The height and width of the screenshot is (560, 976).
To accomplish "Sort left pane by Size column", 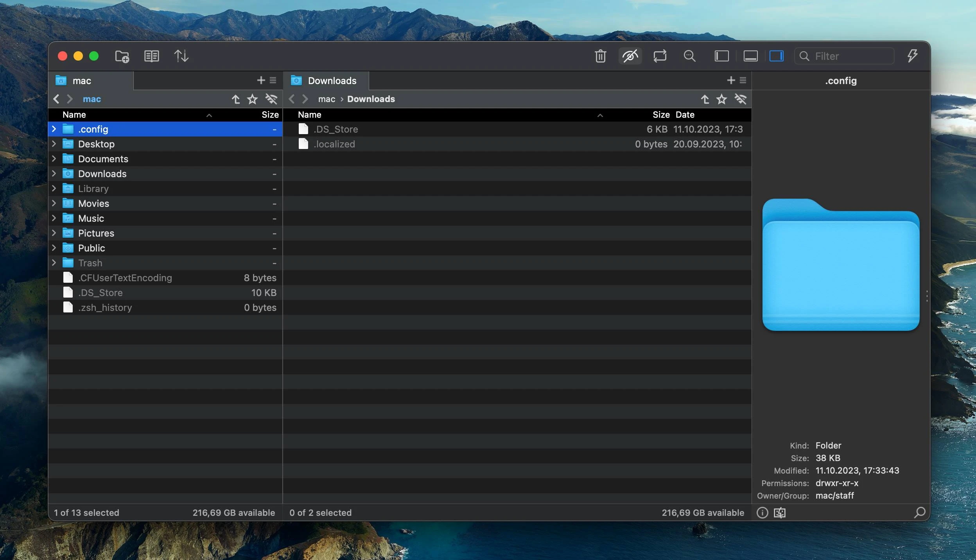I will click(x=270, y=115).
